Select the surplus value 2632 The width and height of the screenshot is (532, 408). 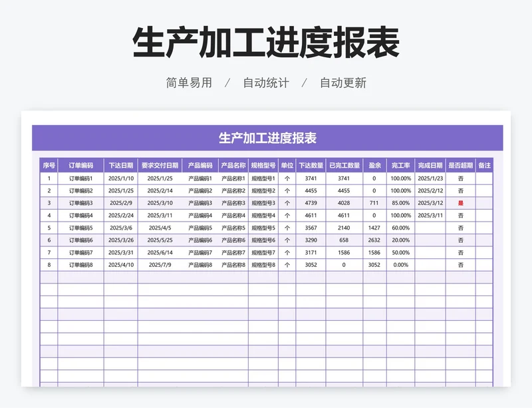pos(374,240)
